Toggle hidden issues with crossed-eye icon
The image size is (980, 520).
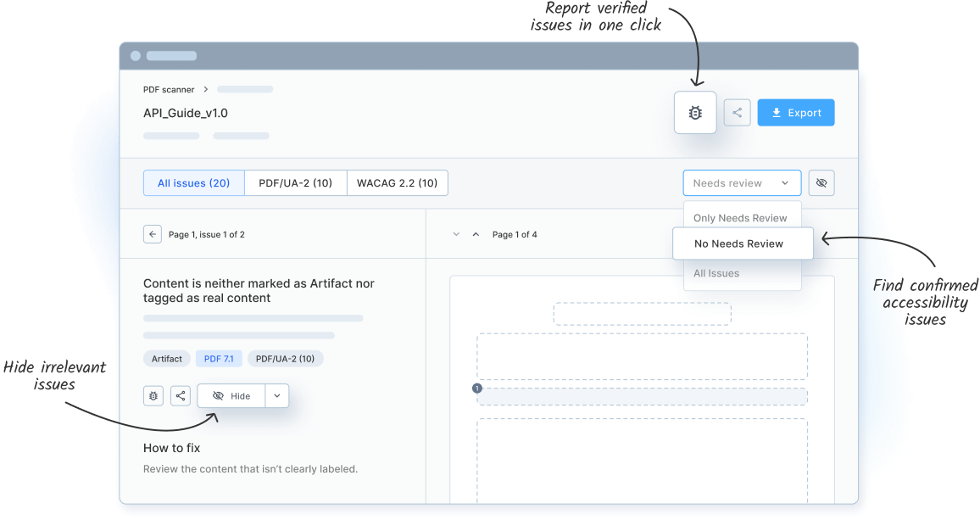(x=821, y=182)
